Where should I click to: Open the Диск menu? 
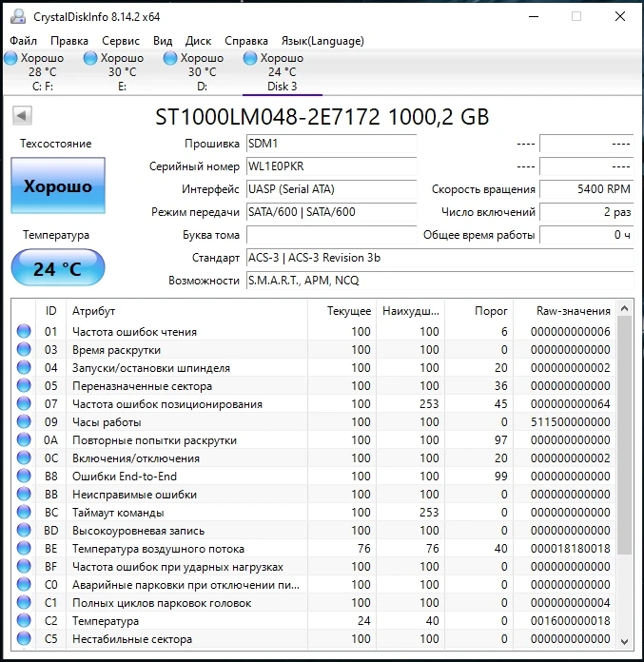click(x=198, y=41)
